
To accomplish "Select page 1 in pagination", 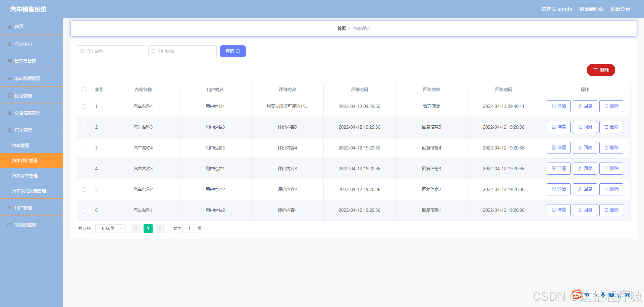I will [148, 229].
